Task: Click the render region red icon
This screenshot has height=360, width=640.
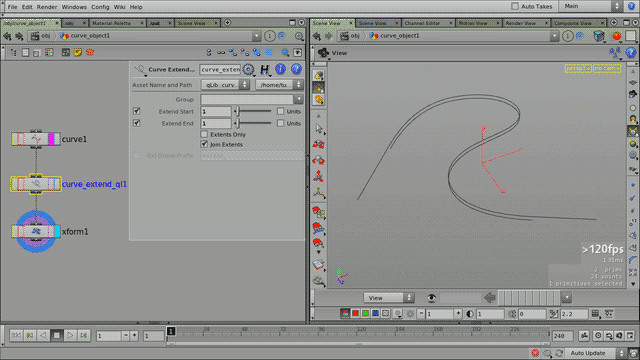Action: tap(617, 36)
